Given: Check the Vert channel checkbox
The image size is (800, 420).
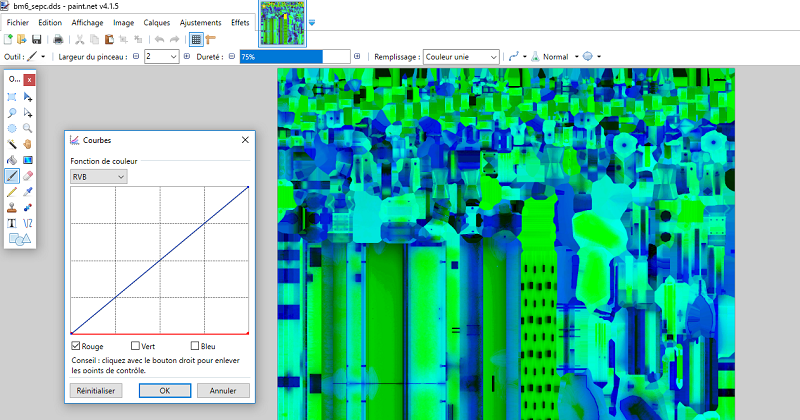Looking at the screenshot, I should pyautogui.click(x=135, y=346).
